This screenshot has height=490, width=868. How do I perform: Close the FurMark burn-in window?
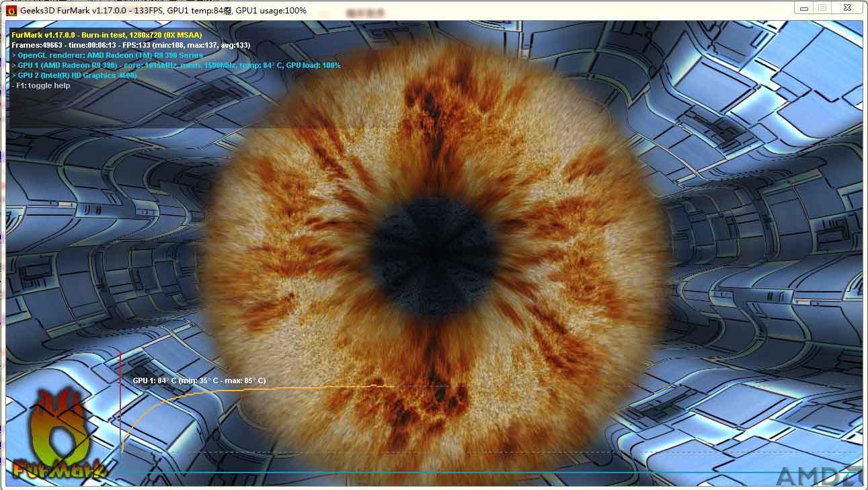846,8
